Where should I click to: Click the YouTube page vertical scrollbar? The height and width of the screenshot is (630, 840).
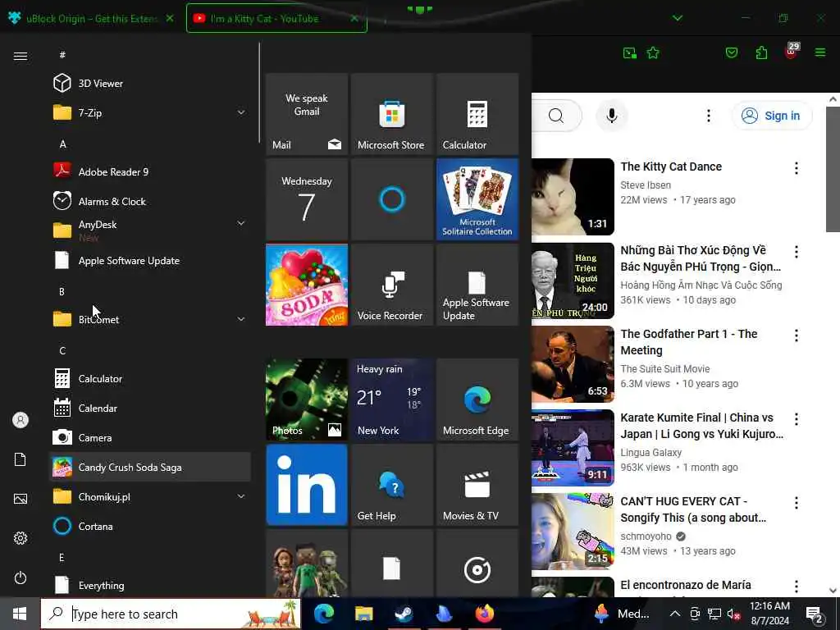point(833,169)
